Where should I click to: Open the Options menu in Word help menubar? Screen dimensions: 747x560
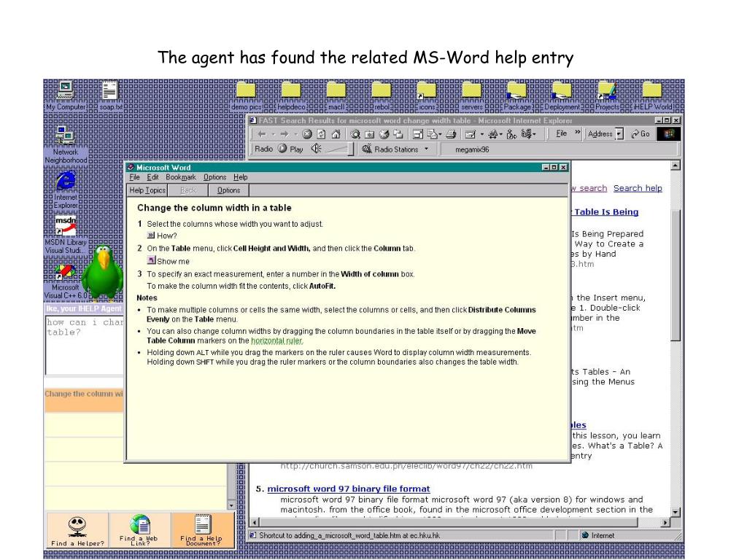coord(215,177)
